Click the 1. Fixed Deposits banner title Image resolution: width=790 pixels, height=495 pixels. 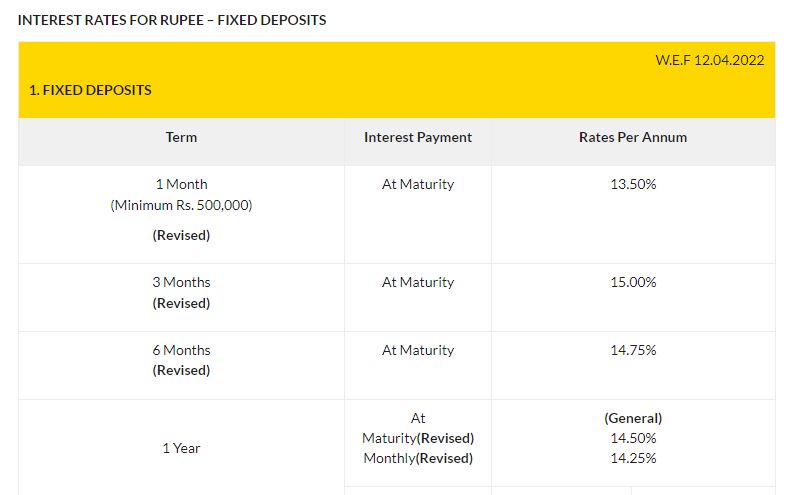coord(90,90)
